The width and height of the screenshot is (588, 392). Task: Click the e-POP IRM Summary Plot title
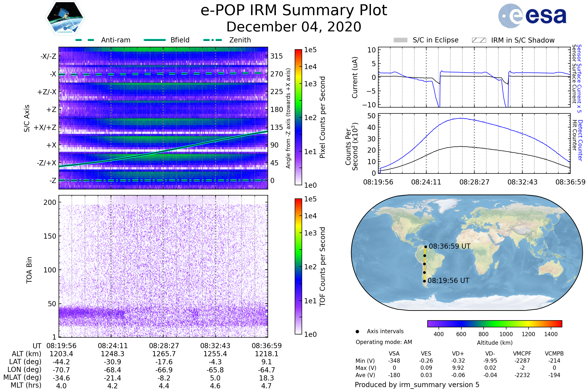coord(294,11)
